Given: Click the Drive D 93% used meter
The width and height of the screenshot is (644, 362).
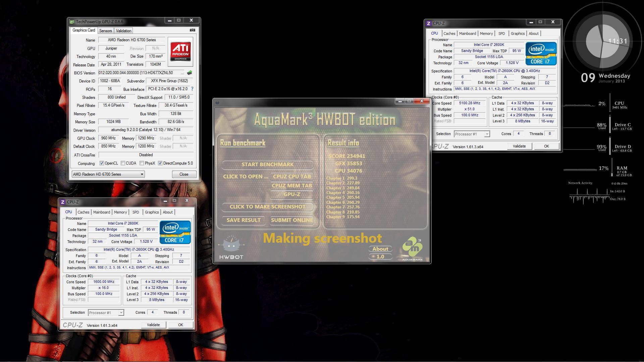Looking at the screenshot, I should point(598,148).
